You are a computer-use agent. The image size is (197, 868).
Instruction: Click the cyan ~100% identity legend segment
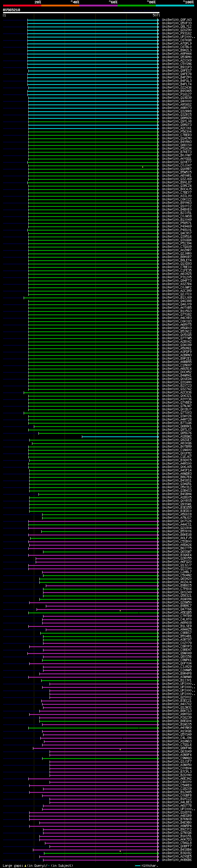(175, 6)
